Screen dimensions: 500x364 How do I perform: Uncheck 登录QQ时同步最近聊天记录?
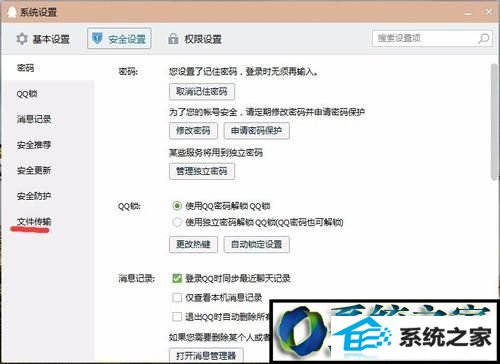(177, 278)
